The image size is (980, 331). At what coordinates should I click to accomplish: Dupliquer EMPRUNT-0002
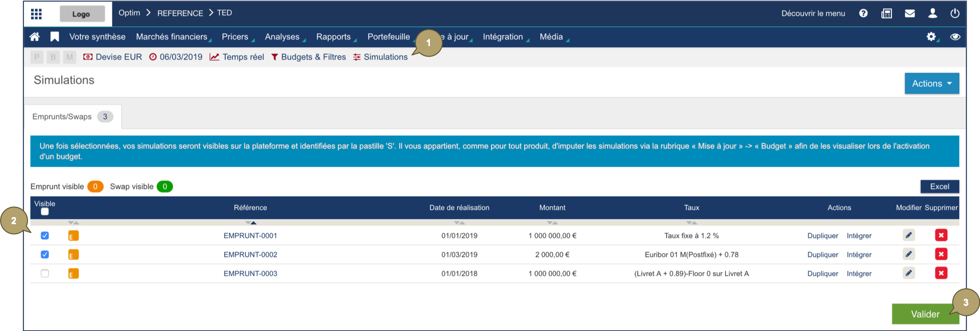tap(822, 255)
